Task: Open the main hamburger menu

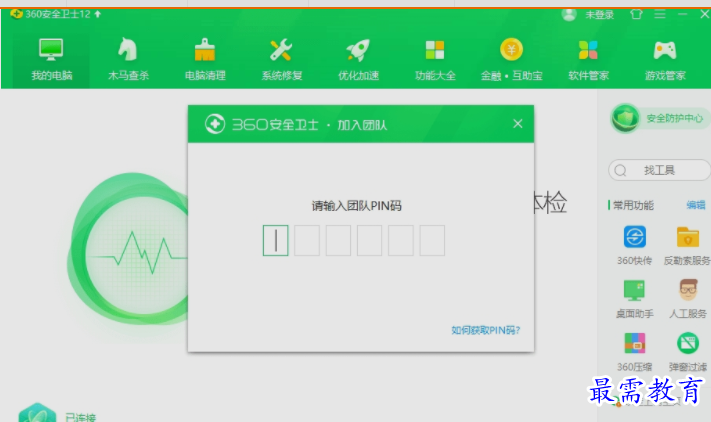Action: pos(660,14)
